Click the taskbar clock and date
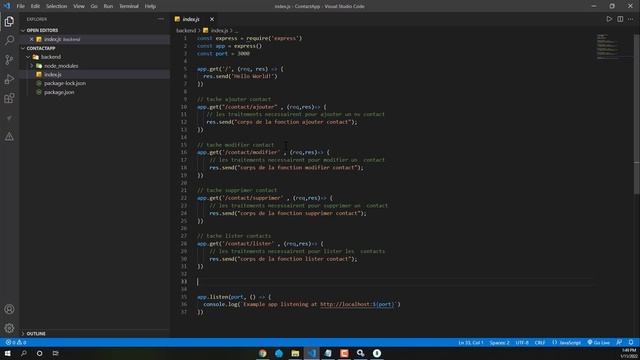640x360 pixels. pos(629,353)
